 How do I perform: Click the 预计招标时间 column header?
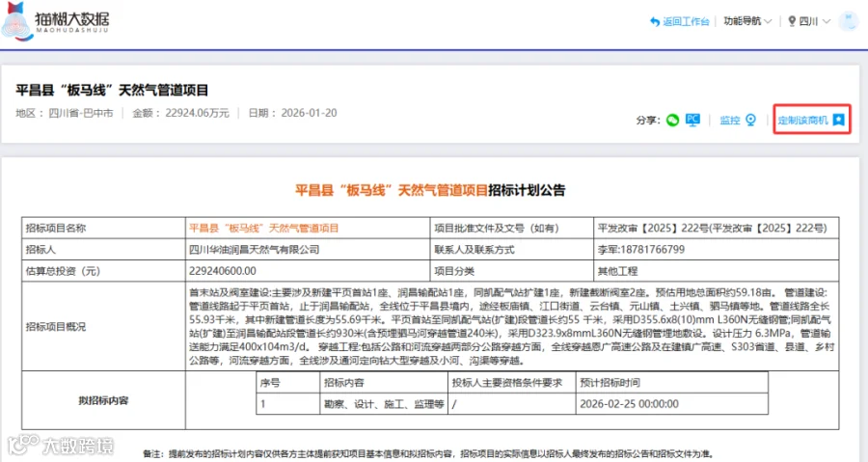(610, 382)
